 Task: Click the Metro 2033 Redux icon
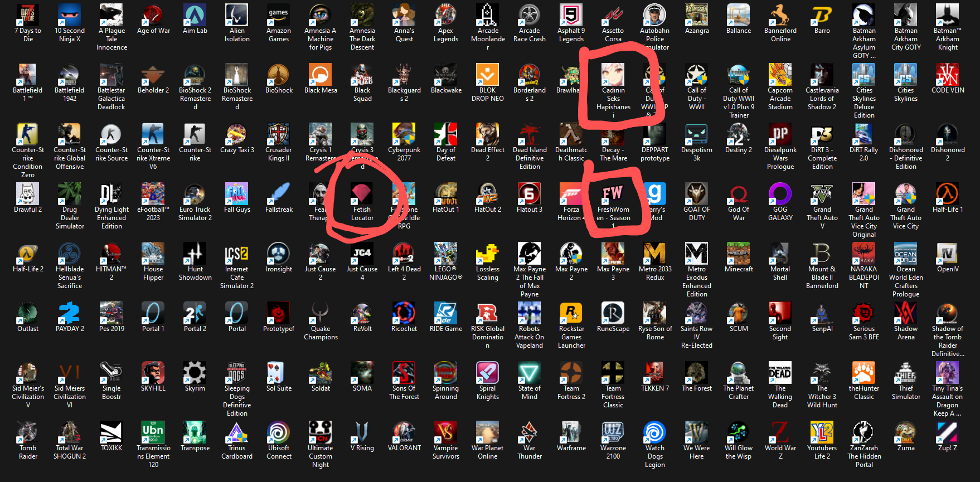655,253
